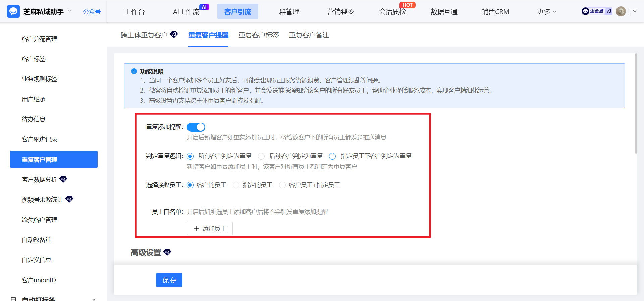Expand the 更多 menu
This screenshot has width=644, height=301.
coord(546,12)
